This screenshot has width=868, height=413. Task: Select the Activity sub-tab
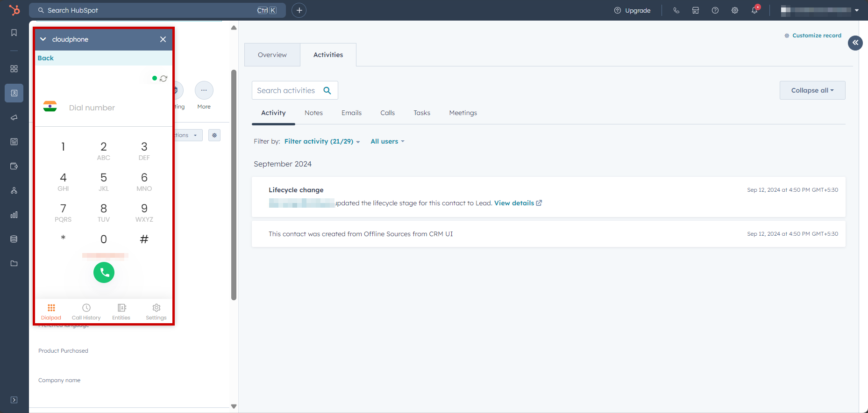click(x=273, y=113)
